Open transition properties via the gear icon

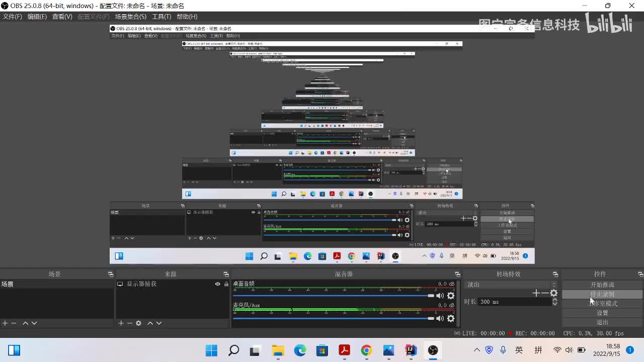(x=553, y=293)
